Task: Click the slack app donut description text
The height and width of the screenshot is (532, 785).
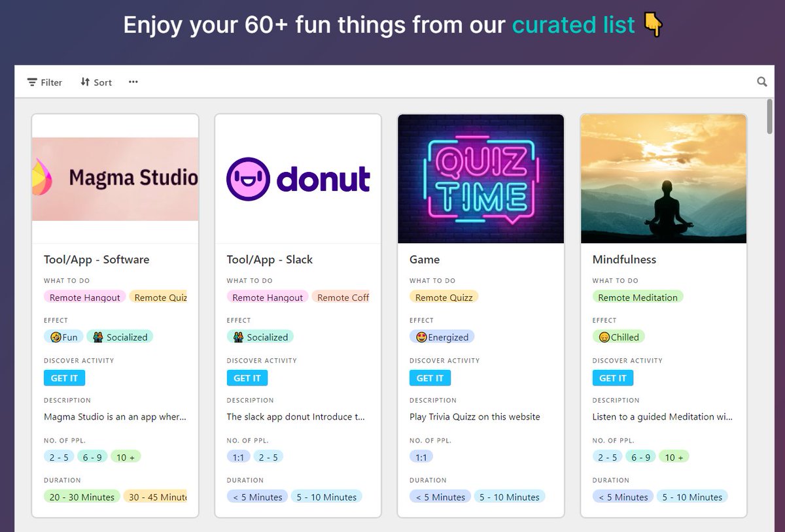Action: click(x=296, y=416)
